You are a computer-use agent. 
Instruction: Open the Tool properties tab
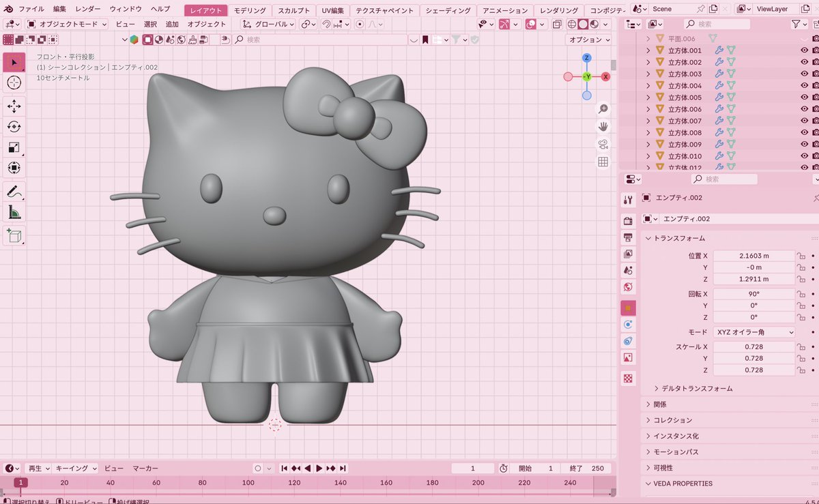pos(628,201)
